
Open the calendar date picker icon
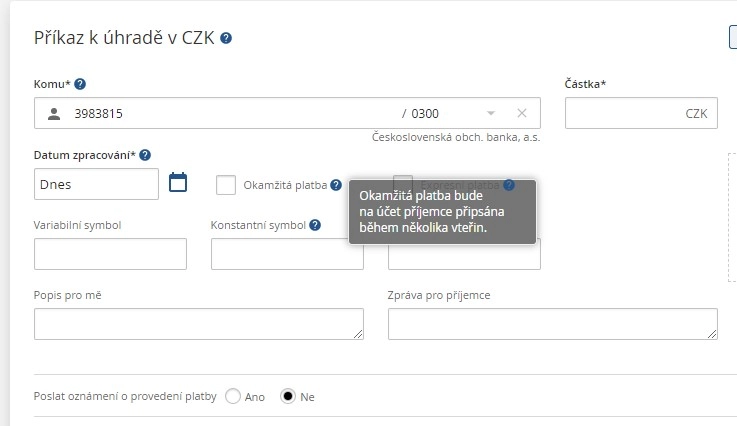click(x=178, y=183)
